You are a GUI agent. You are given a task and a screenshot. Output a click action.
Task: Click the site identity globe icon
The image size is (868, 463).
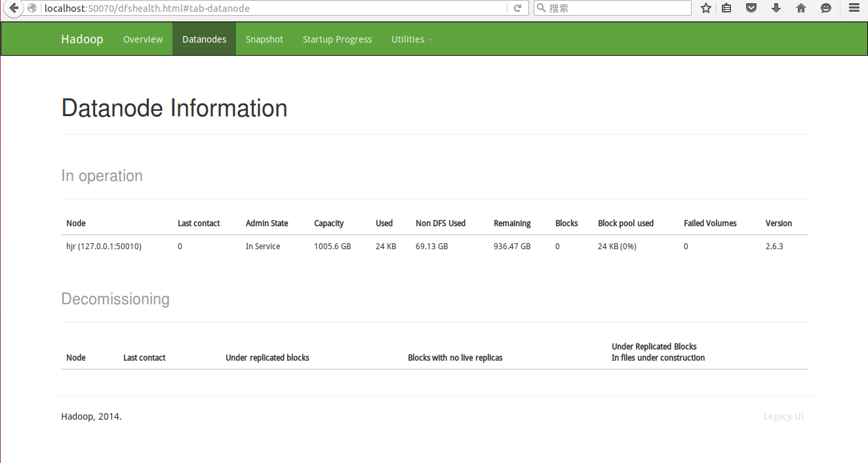point(31,9)
